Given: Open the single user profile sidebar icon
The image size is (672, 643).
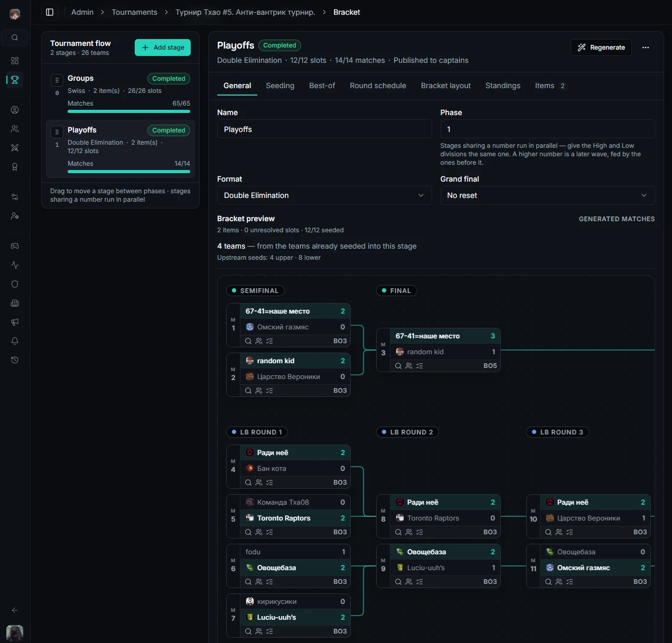Looking at the screenshot, I should point(15,110).
